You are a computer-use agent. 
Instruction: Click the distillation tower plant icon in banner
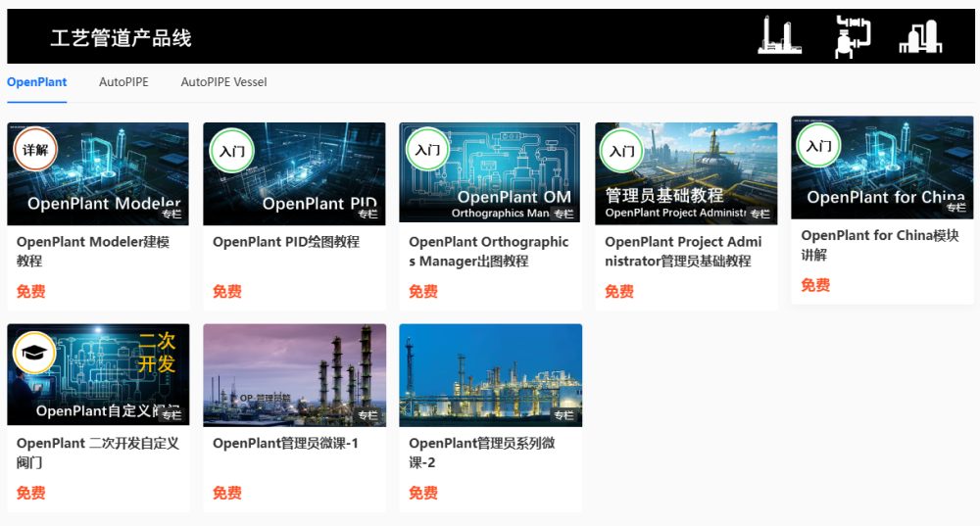[779, 35]
